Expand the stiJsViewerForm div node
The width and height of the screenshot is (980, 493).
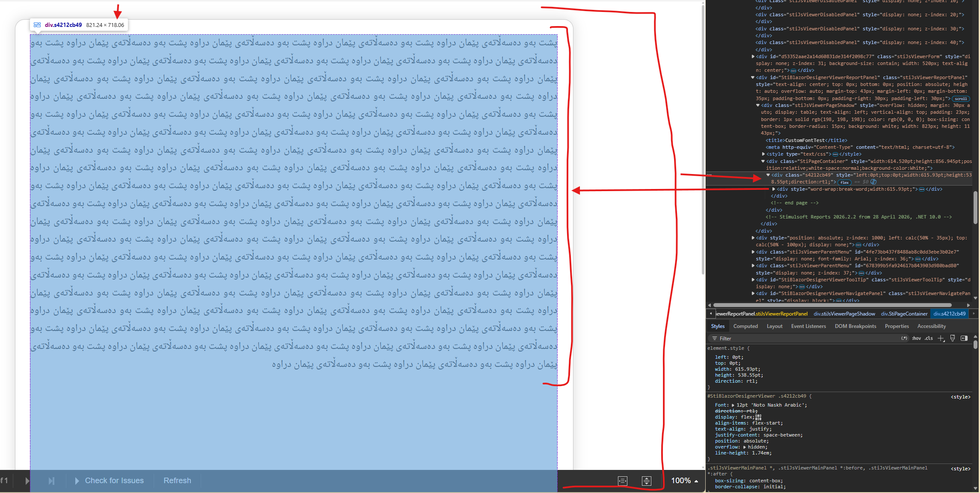753,56
